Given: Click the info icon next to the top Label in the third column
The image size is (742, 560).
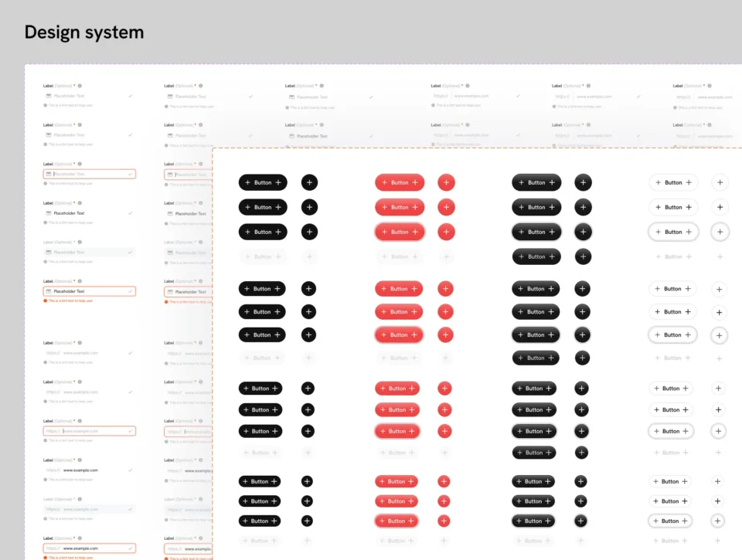Looking at the screenshot, I should [x=322, y=86].
